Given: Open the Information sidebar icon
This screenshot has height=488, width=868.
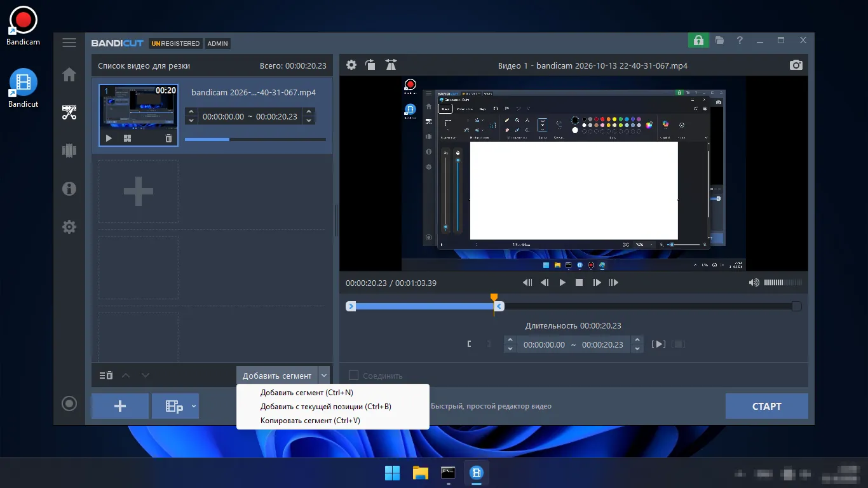Looking at the screenshot, I should [x=69, y=189].
